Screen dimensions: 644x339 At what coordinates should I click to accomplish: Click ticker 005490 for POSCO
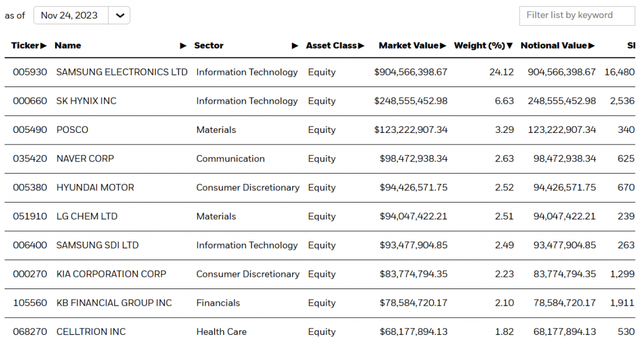(31, 130)
